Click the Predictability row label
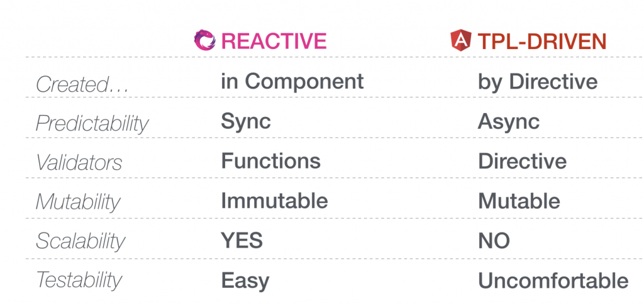The height and width of the screenshot is (303, 644). coord(92,124)
